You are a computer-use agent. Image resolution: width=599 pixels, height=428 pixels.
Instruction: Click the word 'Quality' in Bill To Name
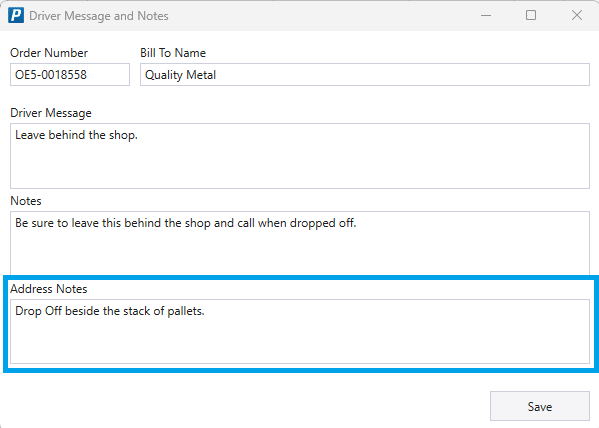click(x=164, y=75)
